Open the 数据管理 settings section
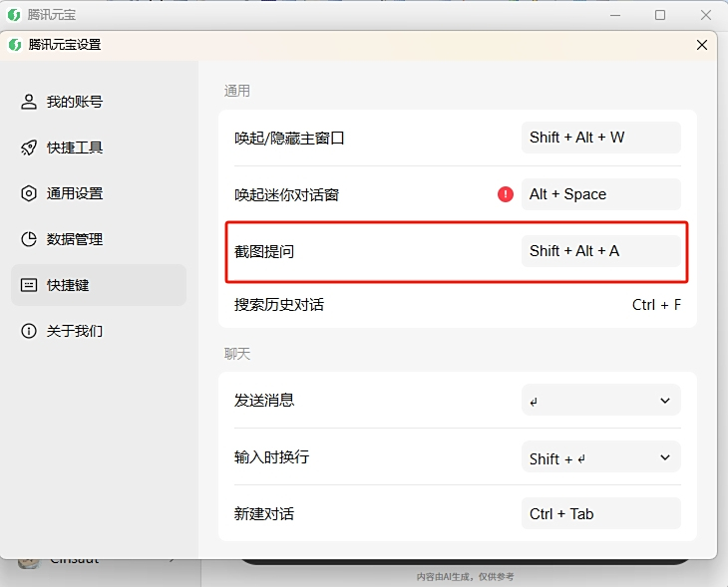Image resolution: width=728 pixels, height=587 pixels. point(99,239)
